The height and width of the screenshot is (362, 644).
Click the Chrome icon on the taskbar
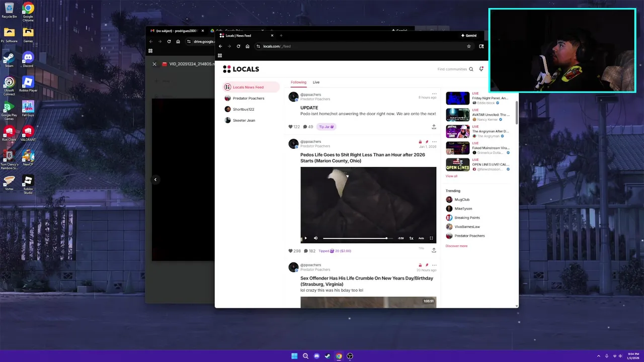point(339,356)
